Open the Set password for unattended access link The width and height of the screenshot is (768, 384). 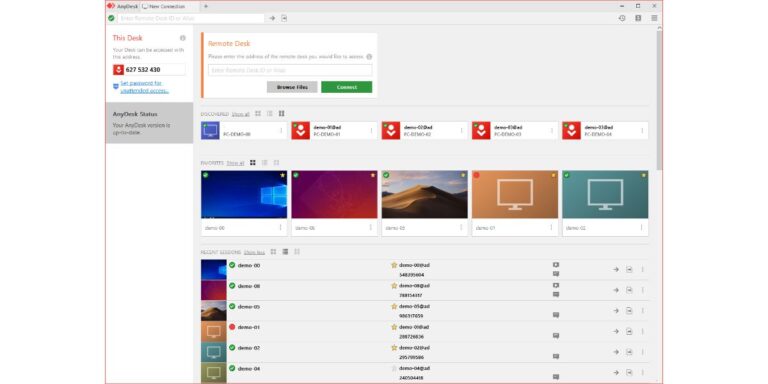click(144, 87)
